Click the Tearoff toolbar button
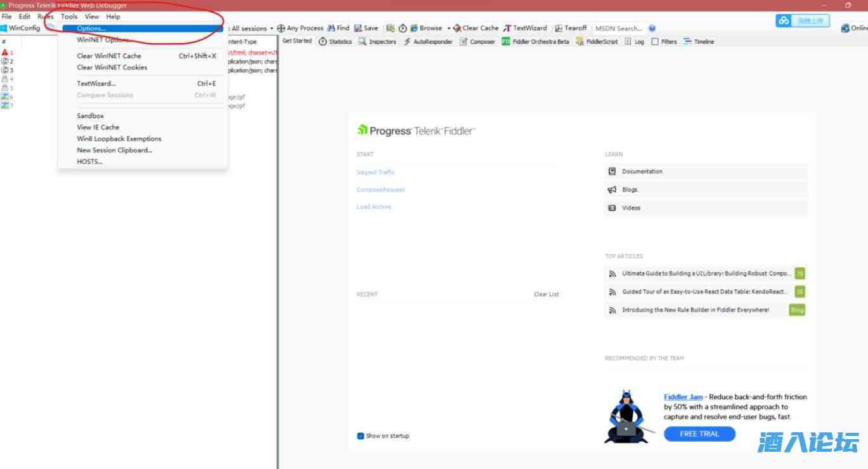 tap(571, 28)
